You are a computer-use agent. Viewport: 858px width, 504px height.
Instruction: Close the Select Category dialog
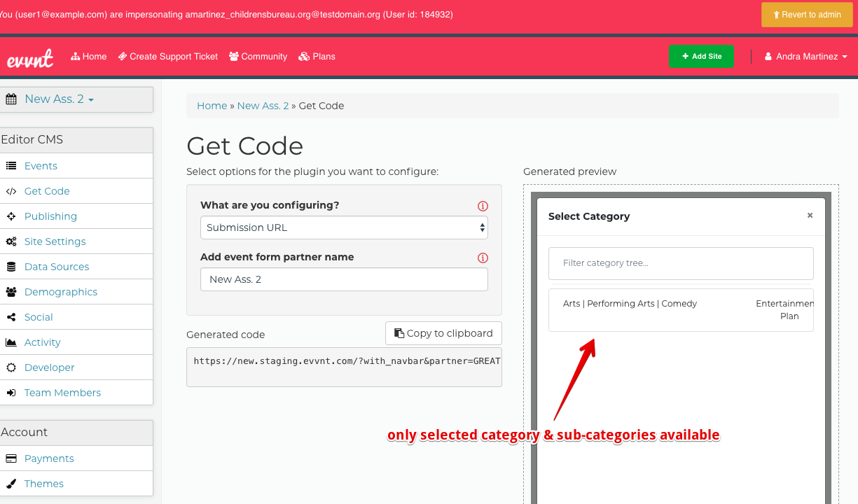pyautogui.click(x=810, y=216)
